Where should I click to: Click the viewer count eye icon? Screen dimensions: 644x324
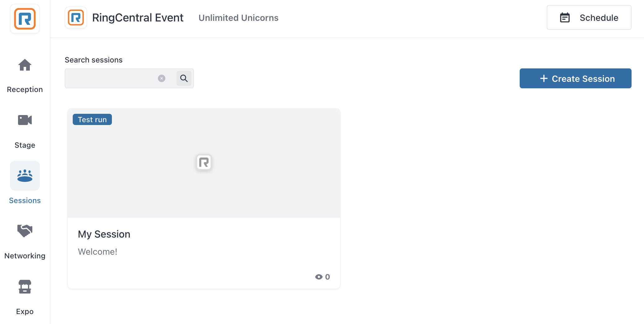(x=319, y=277)
